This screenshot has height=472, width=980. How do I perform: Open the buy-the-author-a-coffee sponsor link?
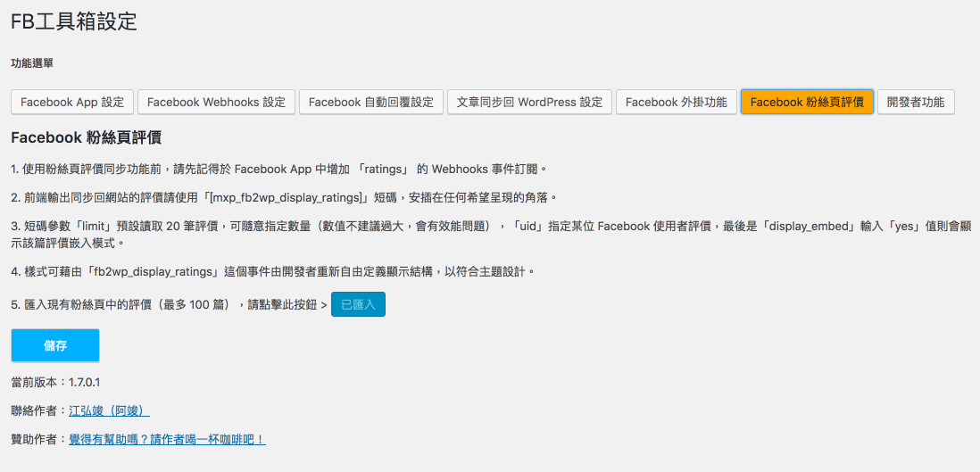coord(167,440)
